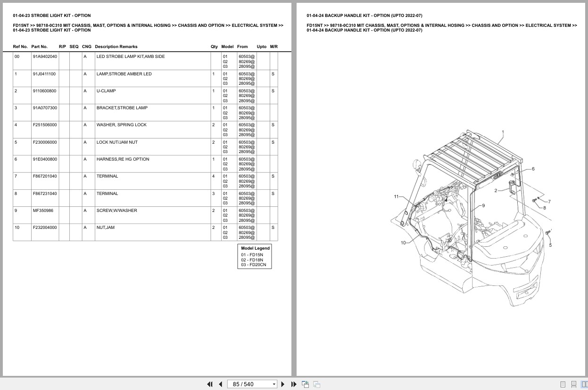Image resolution: width=588 pixels, height=390 pixels.
Task: Jump to the last page
Action: [x=294, y=384]
